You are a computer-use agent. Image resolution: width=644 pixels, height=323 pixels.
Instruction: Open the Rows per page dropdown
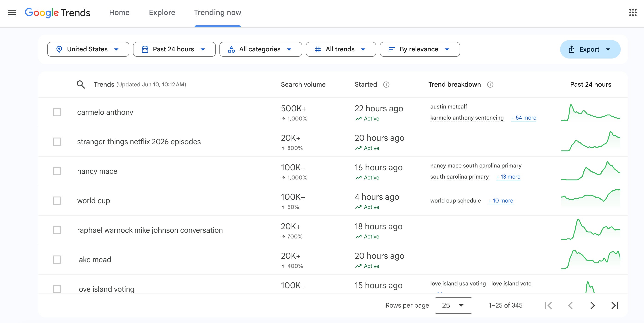pyautogui.click(x=453, y=305)
